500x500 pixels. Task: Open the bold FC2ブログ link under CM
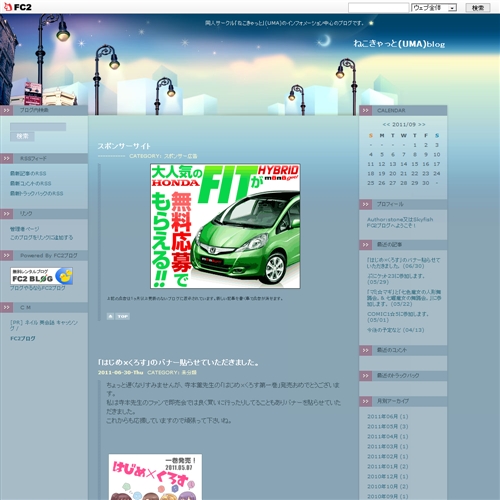click(23, 338)
